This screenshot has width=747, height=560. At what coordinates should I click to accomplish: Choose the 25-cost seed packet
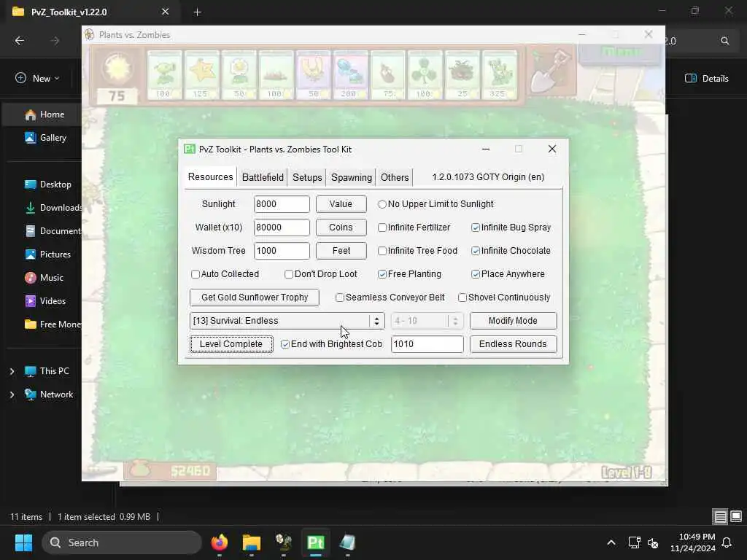[462, 75]
